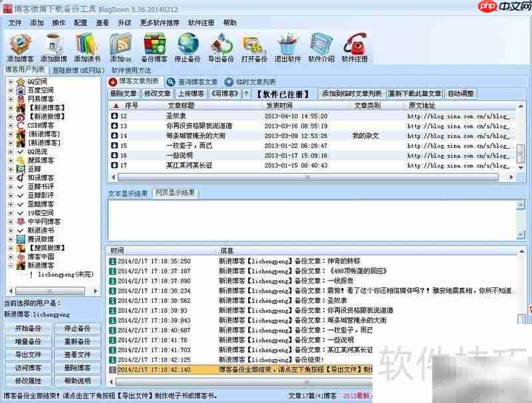Screen dimensions: 532x403
Task: Click the article list scroll-up arrow
Action: pyautogui.click(x=521, y=106)
